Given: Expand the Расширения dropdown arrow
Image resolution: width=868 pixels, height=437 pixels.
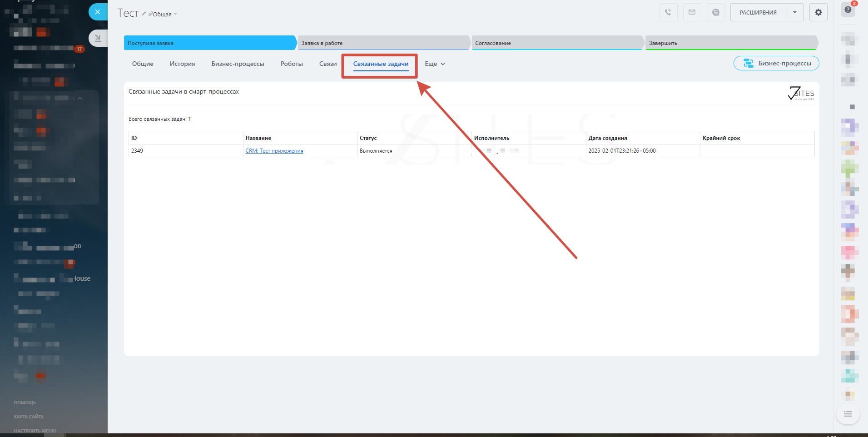Looking at the screenshot, I should coord(795,12).
